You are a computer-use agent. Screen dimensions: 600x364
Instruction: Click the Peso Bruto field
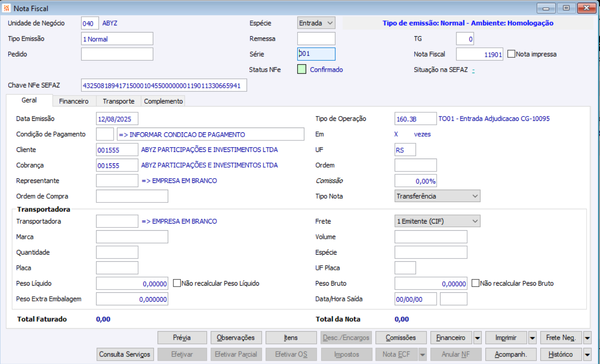[431, 284]
